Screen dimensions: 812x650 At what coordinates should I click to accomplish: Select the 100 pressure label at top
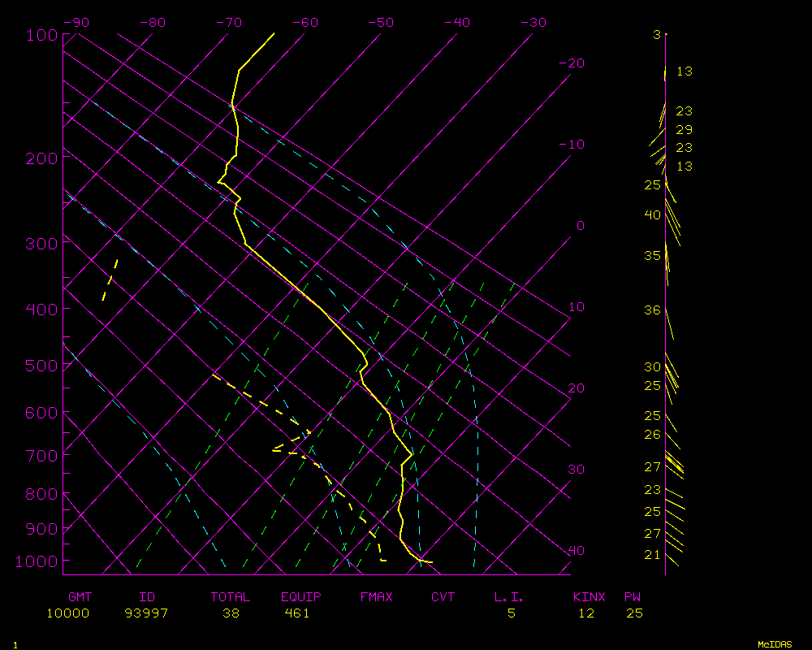(41, 34)
